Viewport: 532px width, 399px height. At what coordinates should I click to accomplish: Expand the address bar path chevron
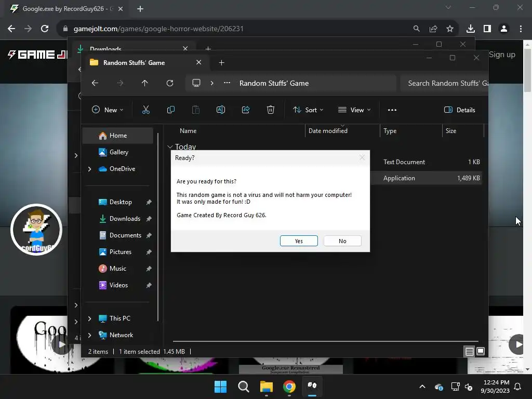pos(212,83)
